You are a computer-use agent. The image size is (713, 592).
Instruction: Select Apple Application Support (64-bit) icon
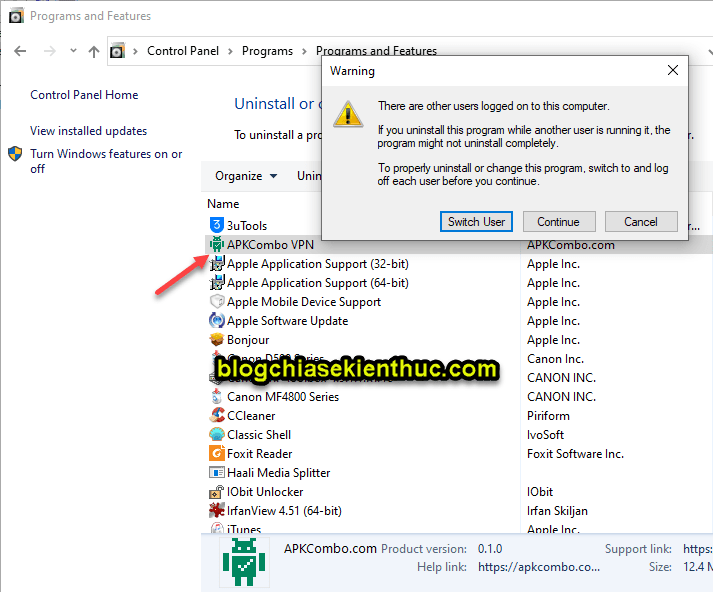(217, 282)
